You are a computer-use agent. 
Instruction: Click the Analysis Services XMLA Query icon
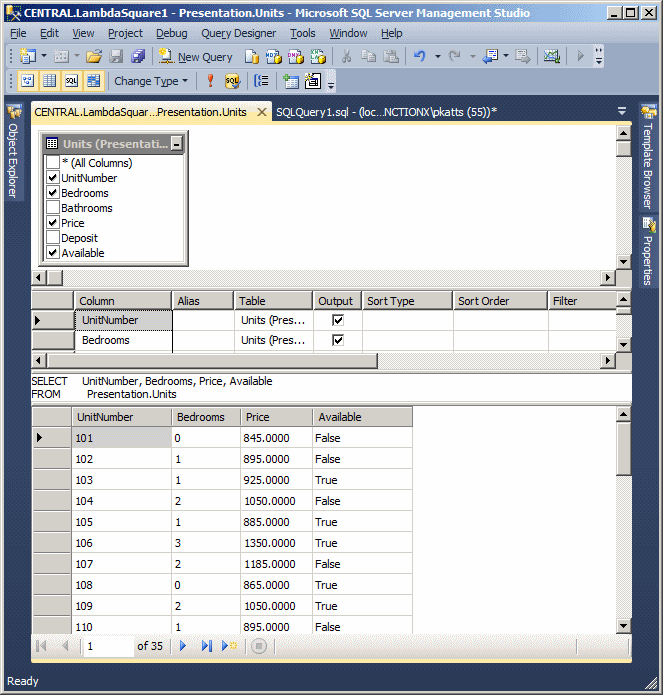tap(318, 56)
